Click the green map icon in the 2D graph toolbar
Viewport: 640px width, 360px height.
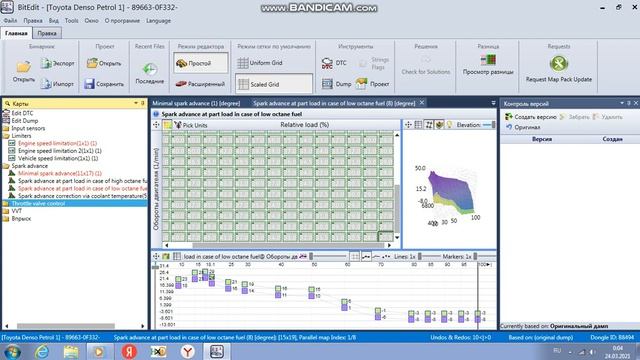tap(166, 256)
